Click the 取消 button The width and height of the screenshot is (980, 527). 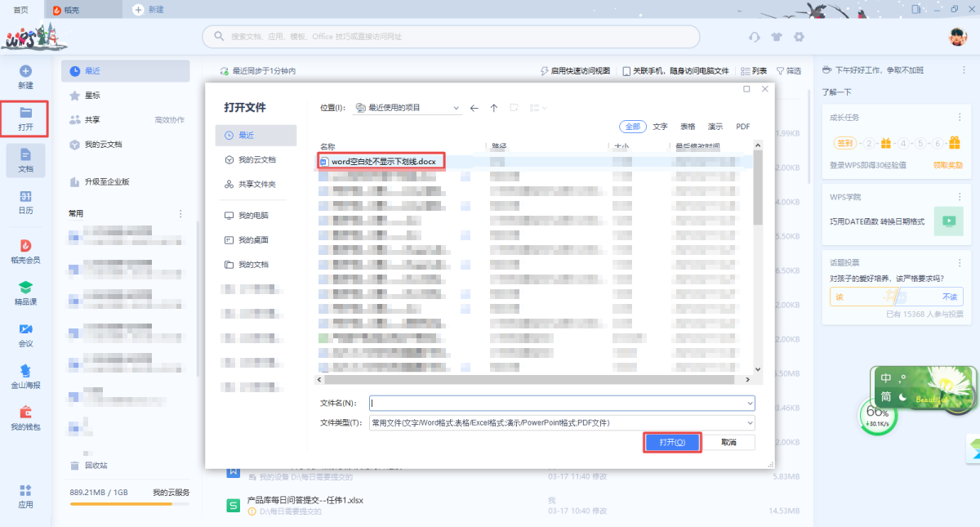tap(728, 442)
